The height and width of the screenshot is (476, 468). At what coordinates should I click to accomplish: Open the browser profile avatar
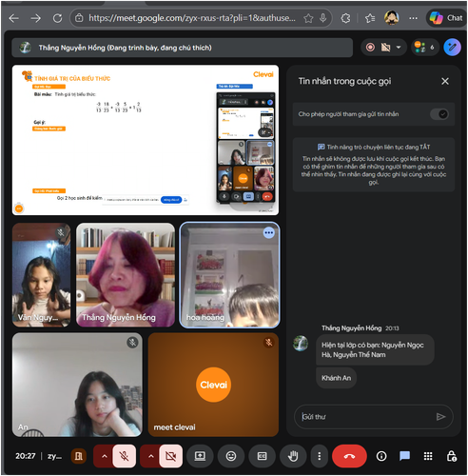coord(392,18)
